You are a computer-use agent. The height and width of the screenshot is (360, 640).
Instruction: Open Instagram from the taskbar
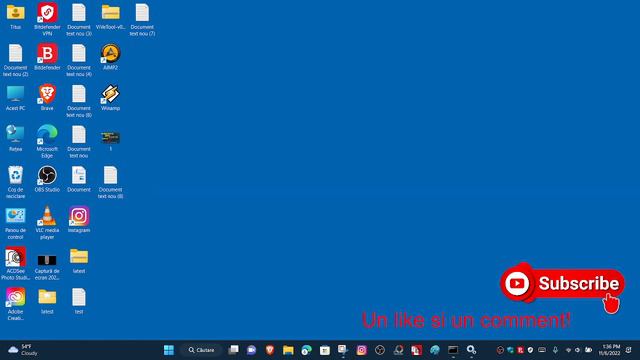point(362,350)
